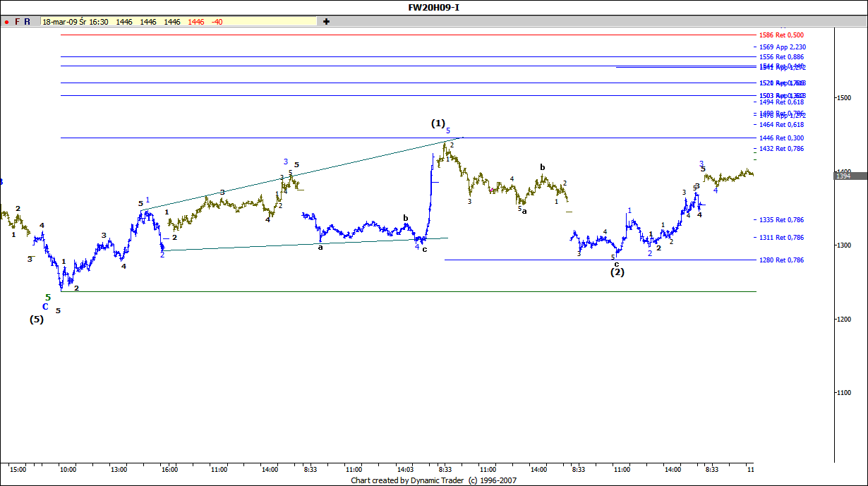This screenshot has height=486, width=868.
Task: Select the 1586 Ret 0,500 level label
Action: click(x=781, y=35)
